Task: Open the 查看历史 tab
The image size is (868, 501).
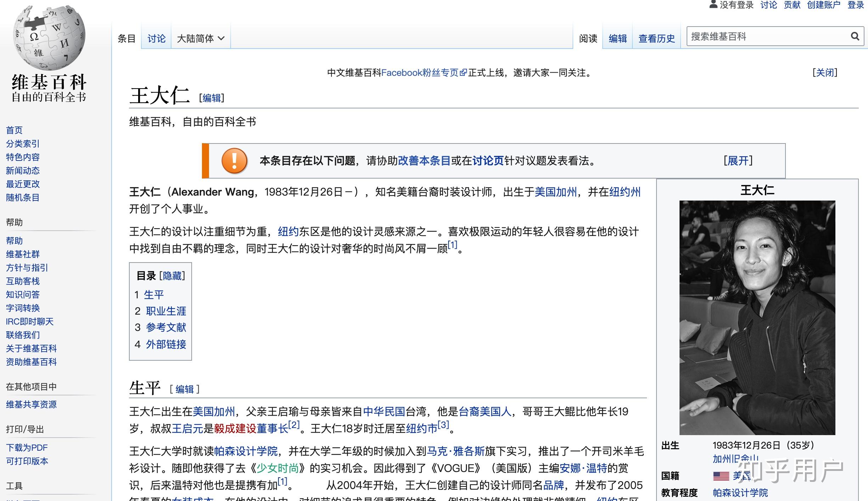Action: [x=656, y=38]
